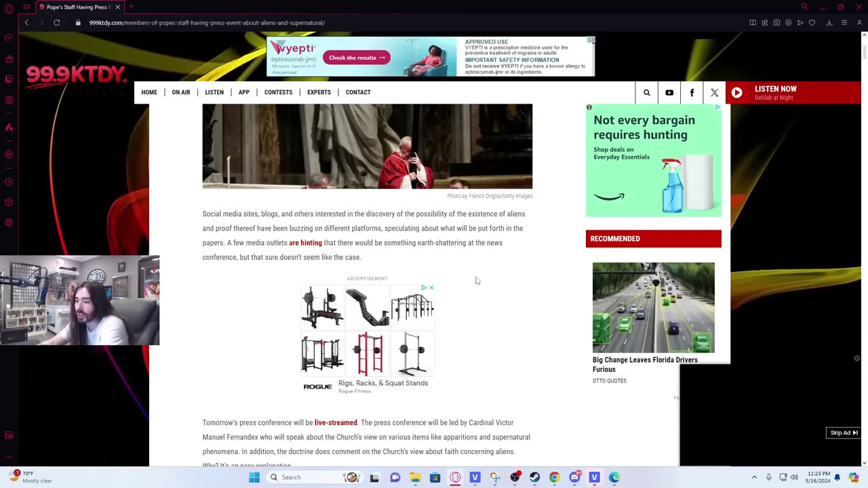Click the address bar URL field
This screenshot has height=488, width=868.
[x=407, y=22]
